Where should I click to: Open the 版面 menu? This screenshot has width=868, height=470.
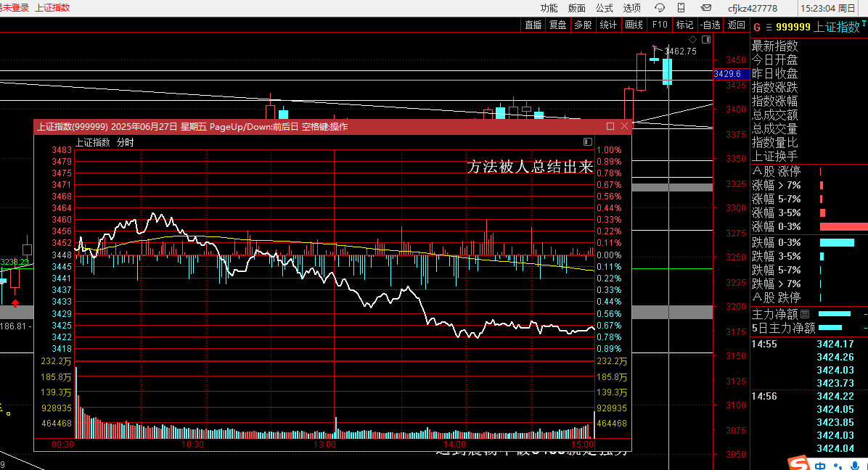point(576,8)
